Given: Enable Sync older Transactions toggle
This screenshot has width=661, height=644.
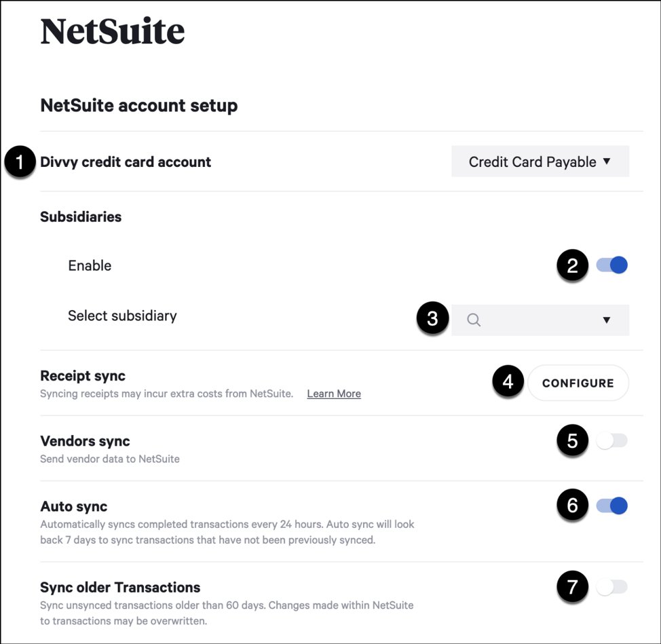Looking at the screenshot, I should [612, 587].
